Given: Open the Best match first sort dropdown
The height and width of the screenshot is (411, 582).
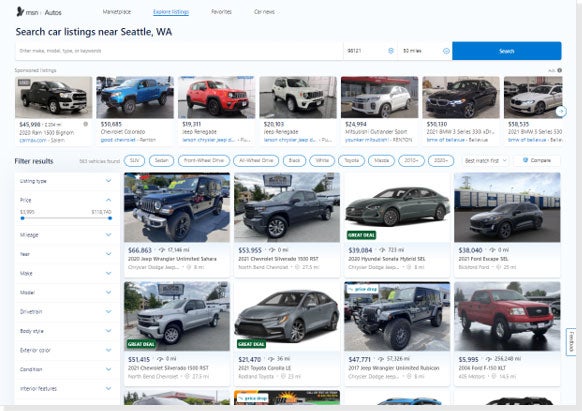Looking at the screenshot, I should point(485,161).
